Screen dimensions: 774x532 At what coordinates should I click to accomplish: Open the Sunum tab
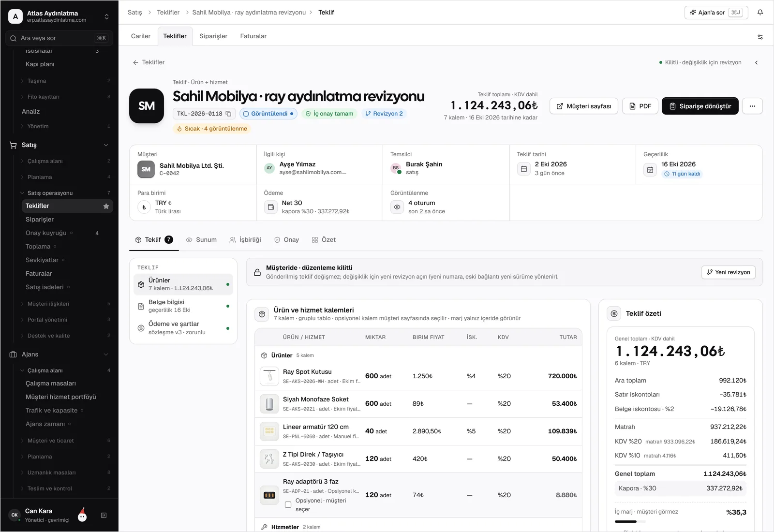point(201,240)
